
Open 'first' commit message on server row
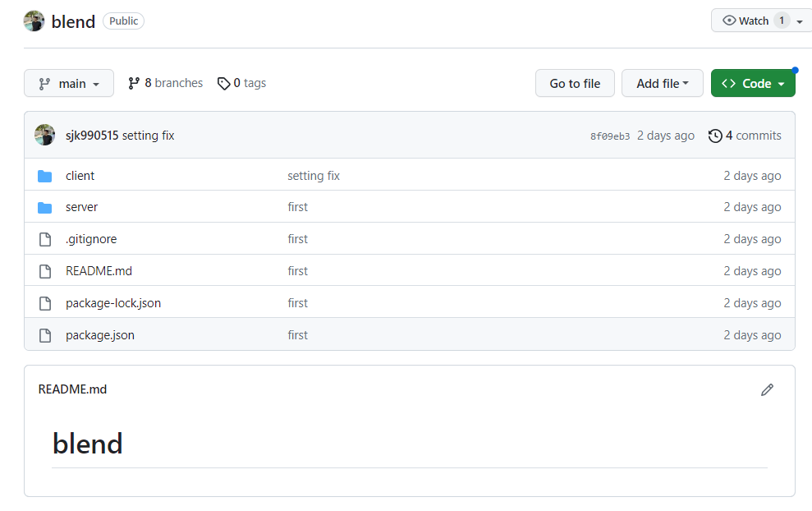pos(298,207)
